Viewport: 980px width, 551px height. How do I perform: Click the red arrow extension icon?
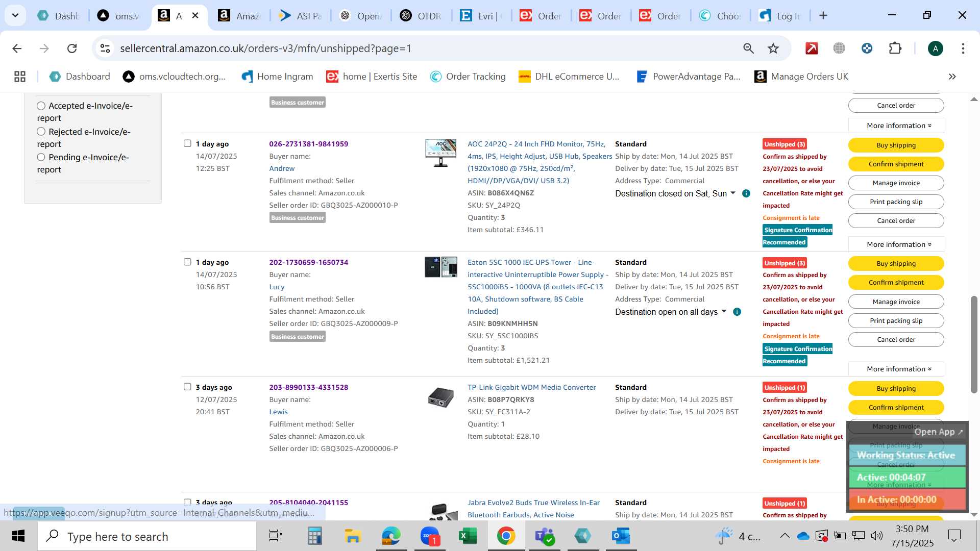tap(812, 48)
